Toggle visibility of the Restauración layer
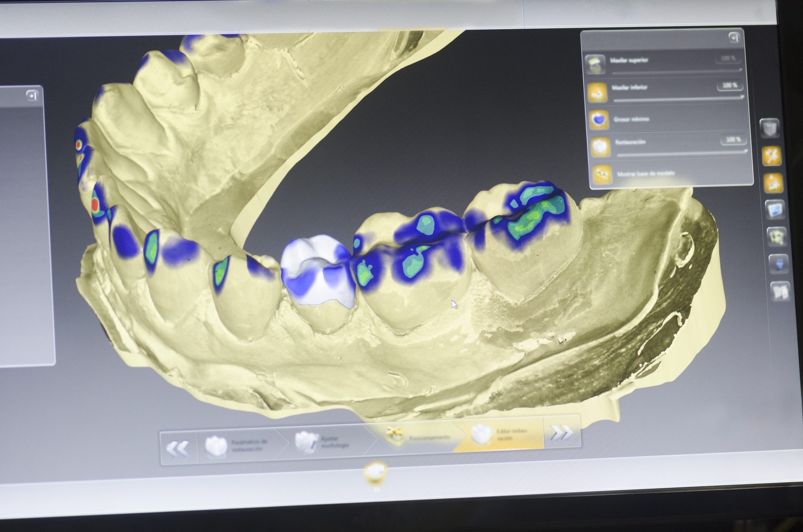 click(x=601, y=145)
